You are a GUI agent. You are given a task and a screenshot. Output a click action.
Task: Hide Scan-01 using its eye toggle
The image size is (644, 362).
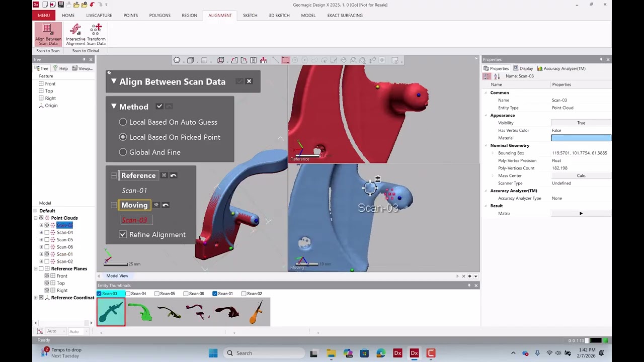click(x=47, y=254)
